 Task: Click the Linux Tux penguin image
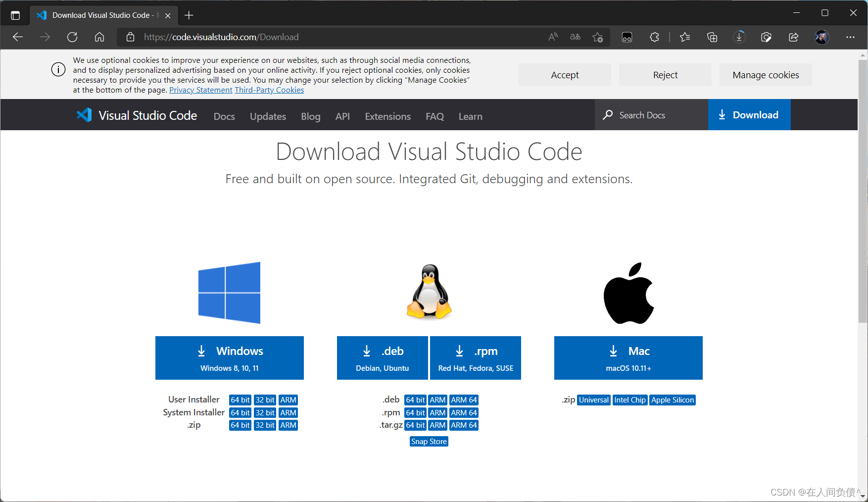[x=429, y=292]
